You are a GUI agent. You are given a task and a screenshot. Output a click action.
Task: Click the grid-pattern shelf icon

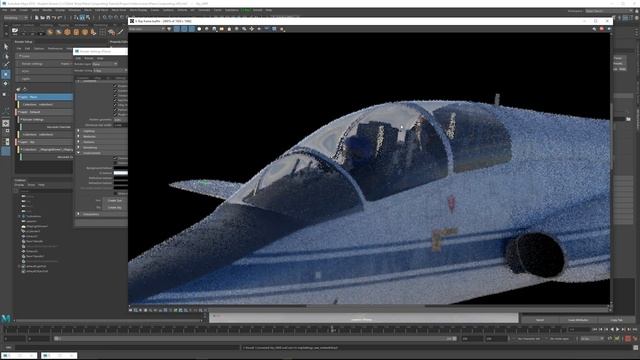pyautogui.click(x=102, y=32)
